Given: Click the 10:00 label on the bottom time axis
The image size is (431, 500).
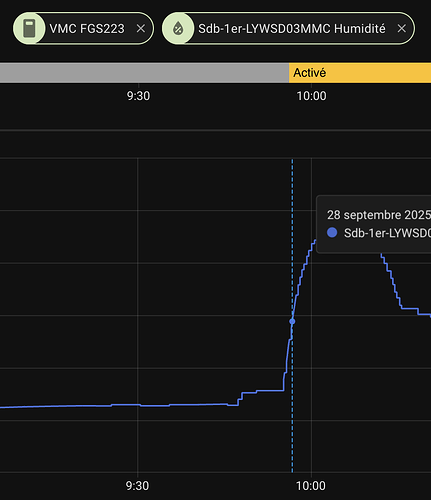Looking at the screenshot, I should pos(311,486).
